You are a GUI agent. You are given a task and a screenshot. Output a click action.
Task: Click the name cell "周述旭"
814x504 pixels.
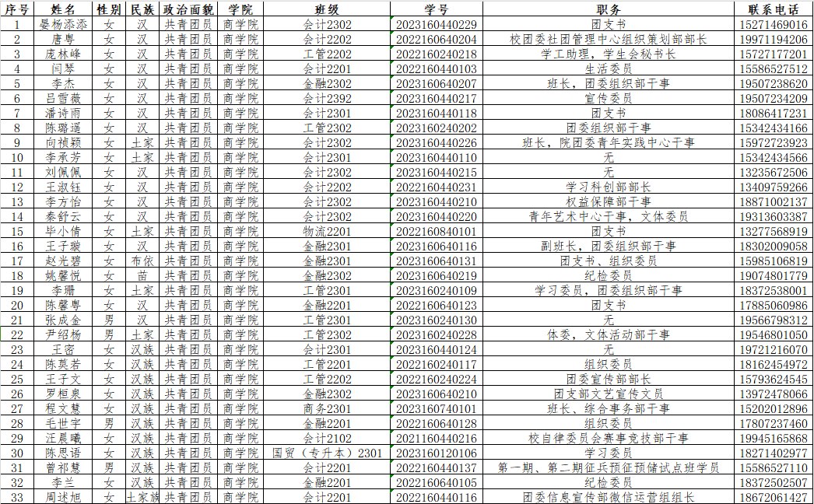click(x=63, y=497)
